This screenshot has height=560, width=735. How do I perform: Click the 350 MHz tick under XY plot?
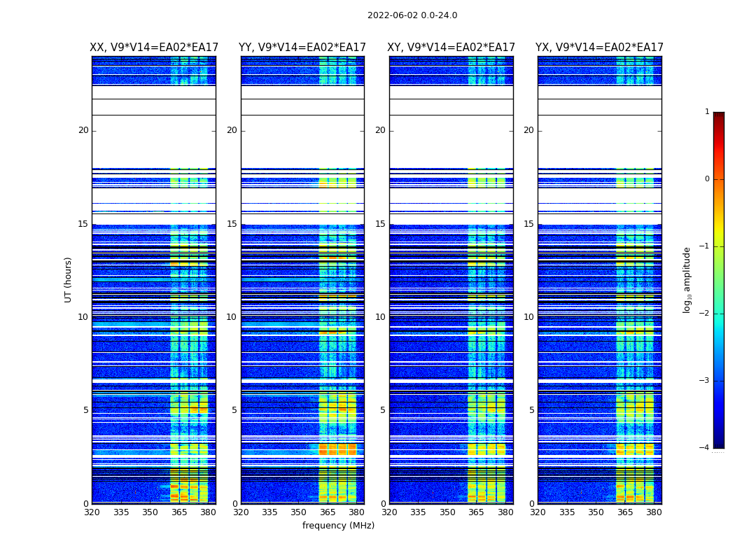(447, 512)
